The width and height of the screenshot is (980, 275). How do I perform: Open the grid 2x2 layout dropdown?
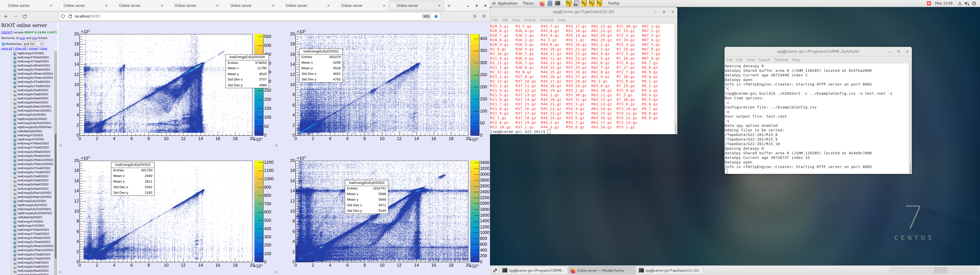[x=33, y=44]
